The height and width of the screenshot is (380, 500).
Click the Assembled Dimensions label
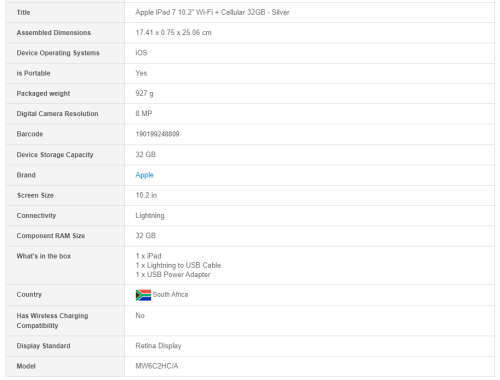(x=54, y=33)
